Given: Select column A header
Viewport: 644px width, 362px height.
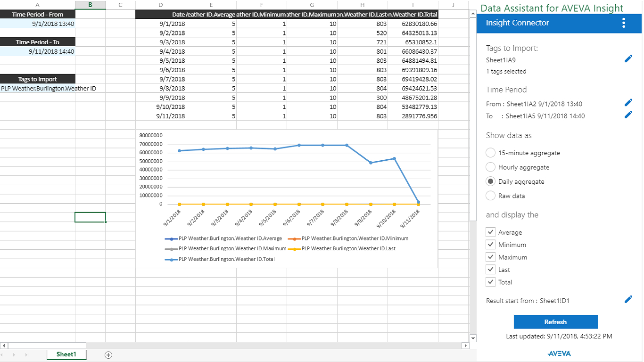Looking at the screenshot, I should pyautogui.click(x=37, y=5).
